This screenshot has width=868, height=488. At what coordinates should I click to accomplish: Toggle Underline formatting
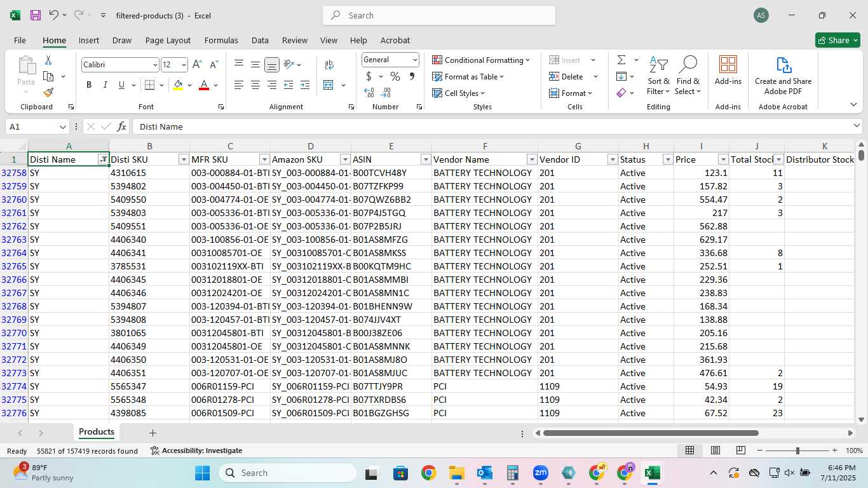click(x=121, y=85)
